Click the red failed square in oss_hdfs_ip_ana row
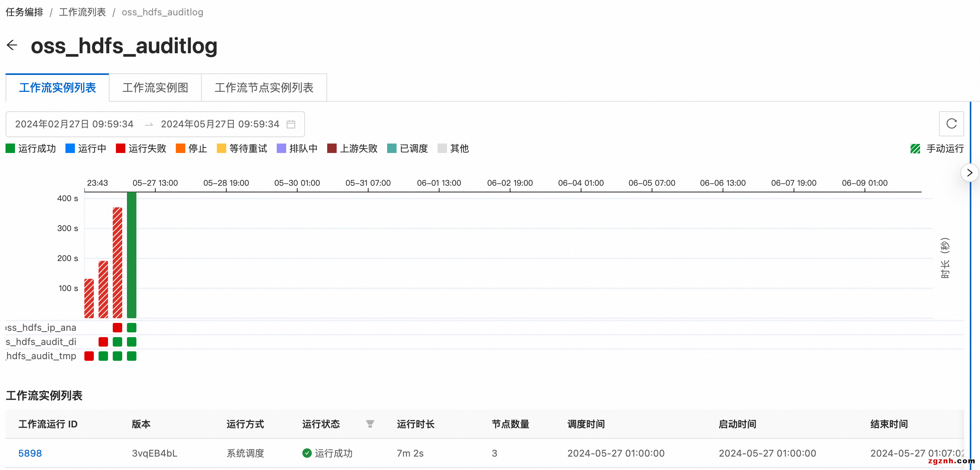980x470 pixels. click(x=117, y=328)
